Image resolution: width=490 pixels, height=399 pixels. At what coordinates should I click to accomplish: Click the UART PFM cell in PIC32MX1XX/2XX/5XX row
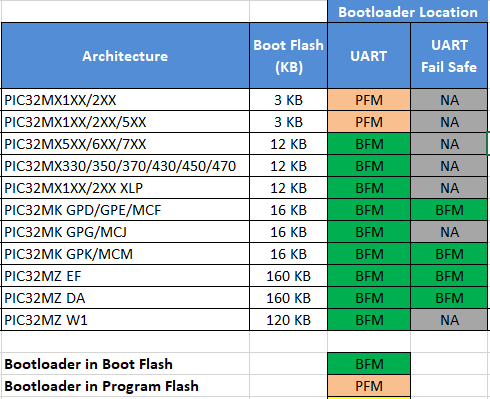369,122
